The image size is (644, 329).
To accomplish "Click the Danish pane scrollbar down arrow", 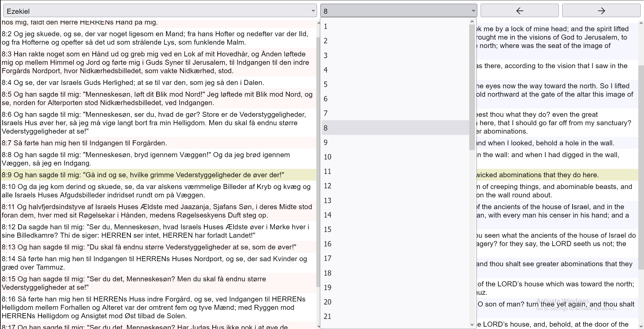I will point(318,326).
